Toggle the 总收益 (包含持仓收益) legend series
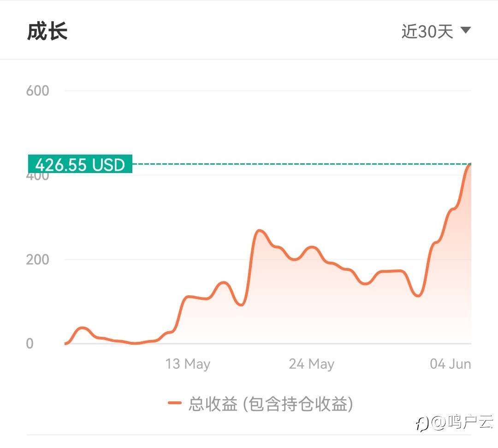Image resolution: width=498 pixels, height=448 pixels. [271, 404]
